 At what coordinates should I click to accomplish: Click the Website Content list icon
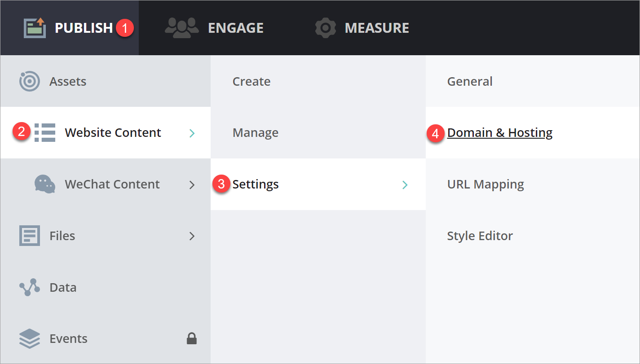click(45, 133)
